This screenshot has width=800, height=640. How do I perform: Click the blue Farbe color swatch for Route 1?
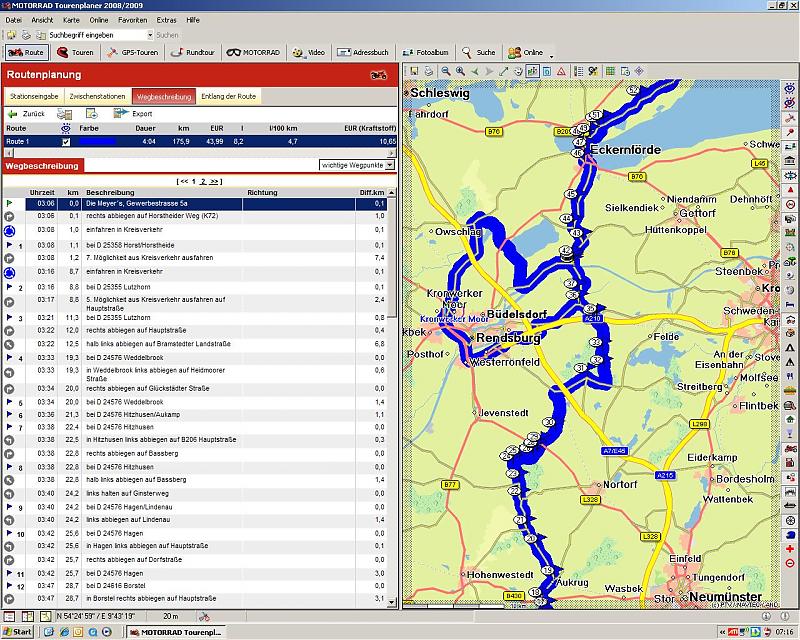98,142
